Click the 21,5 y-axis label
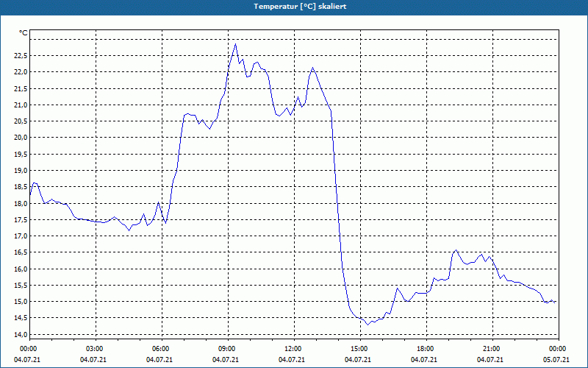The width and height of the screenshot is (588, 368). point(21,88)
